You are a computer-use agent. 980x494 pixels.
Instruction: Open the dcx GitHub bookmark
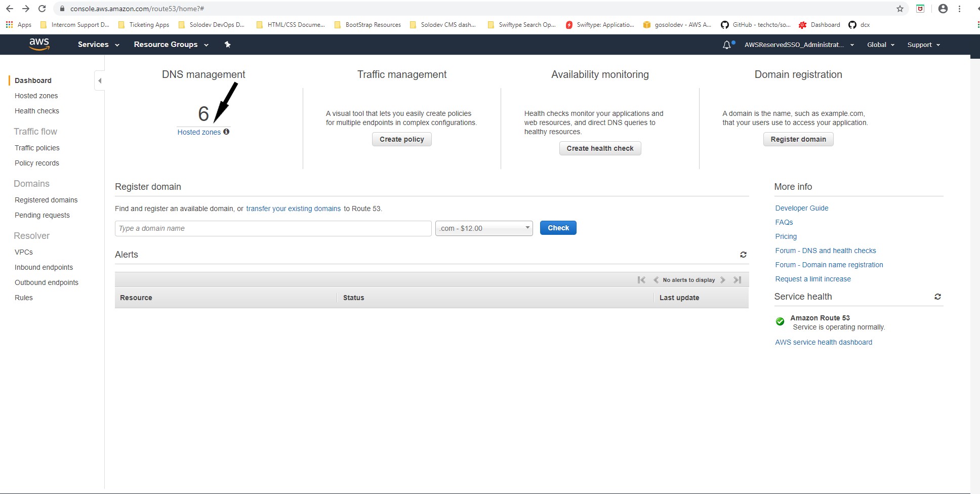[859, 25]
